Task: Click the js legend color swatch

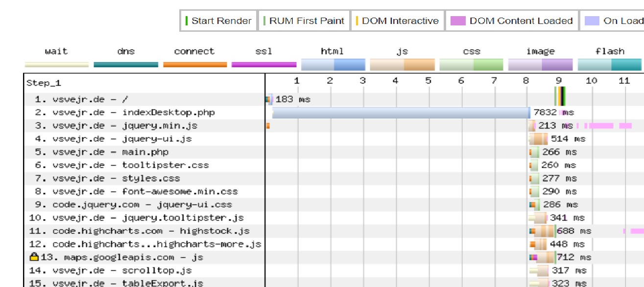Action: pos(402,65)
